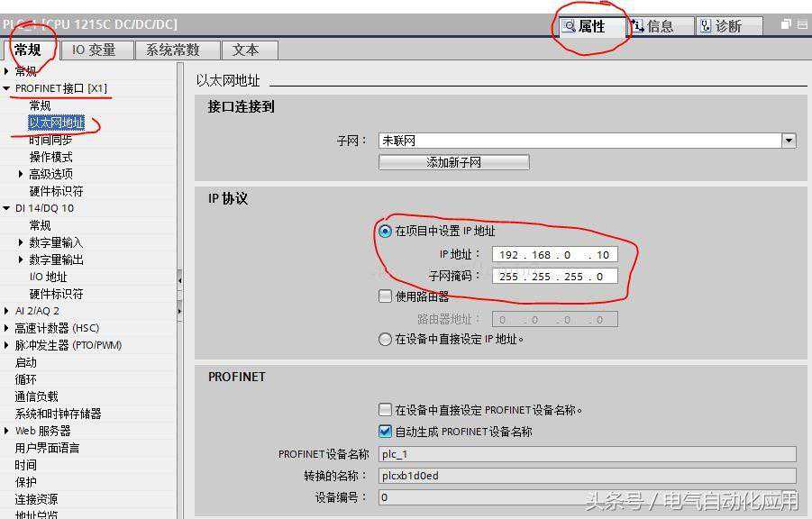Image resolution: width=812 pixels, height=519 pixels.
Task: Check 在设备中直接设定 PROFINET 设备名称
Action: click(386, 409)
